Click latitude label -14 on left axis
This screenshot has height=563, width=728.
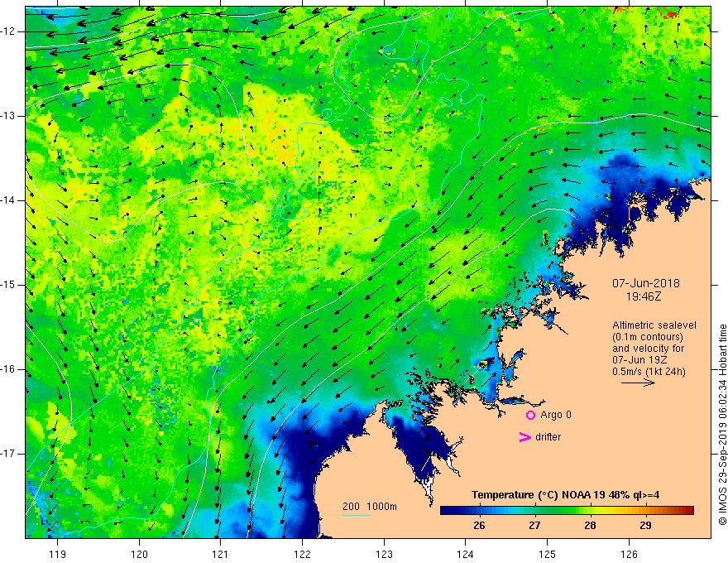click(x=8, y=200)
